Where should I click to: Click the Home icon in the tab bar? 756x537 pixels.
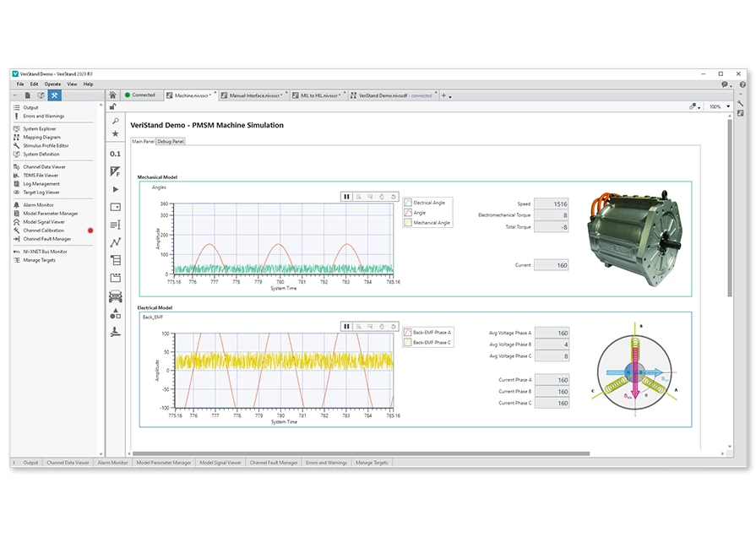112,95
